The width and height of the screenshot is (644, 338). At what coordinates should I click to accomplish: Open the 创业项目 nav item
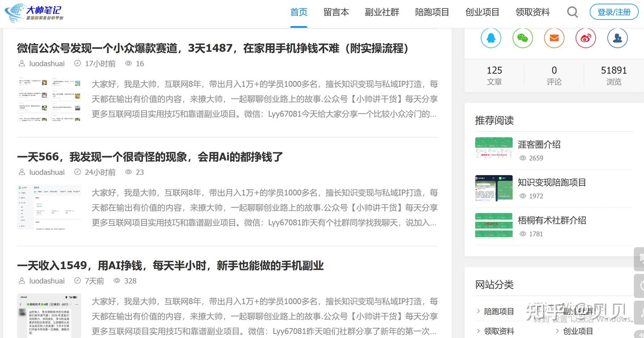tap(482, 12)
